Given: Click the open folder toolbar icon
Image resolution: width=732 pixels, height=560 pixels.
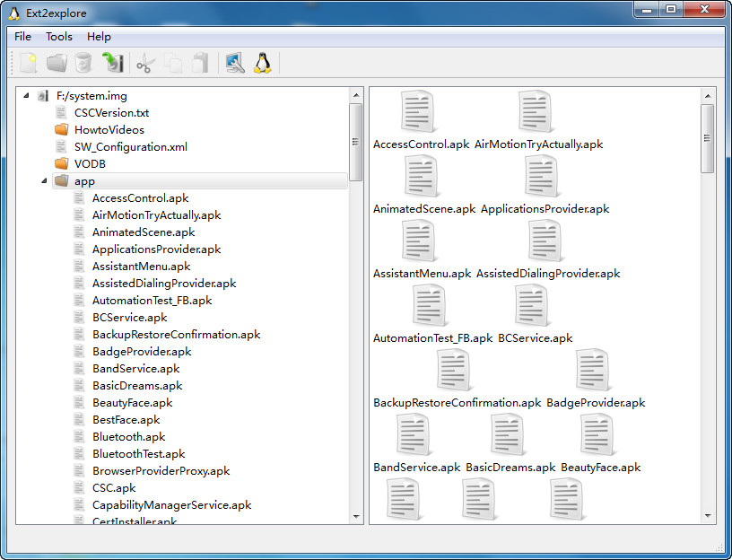Looking at the screenshot, I should (x=57, y=63).
